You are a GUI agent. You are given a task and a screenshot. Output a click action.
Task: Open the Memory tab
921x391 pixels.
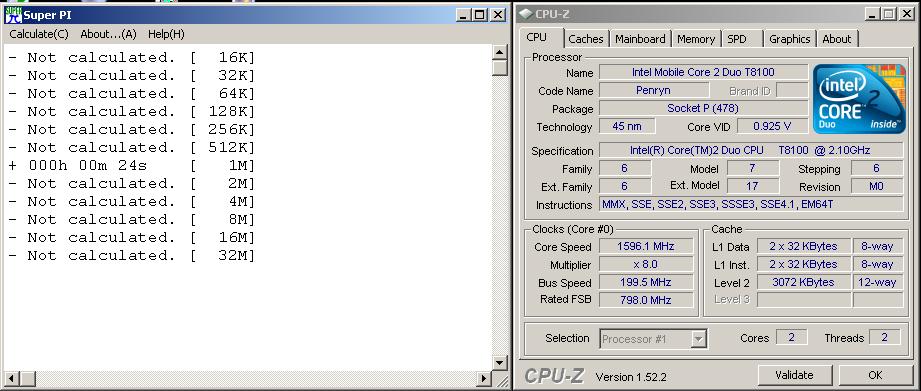click(695, 39)
